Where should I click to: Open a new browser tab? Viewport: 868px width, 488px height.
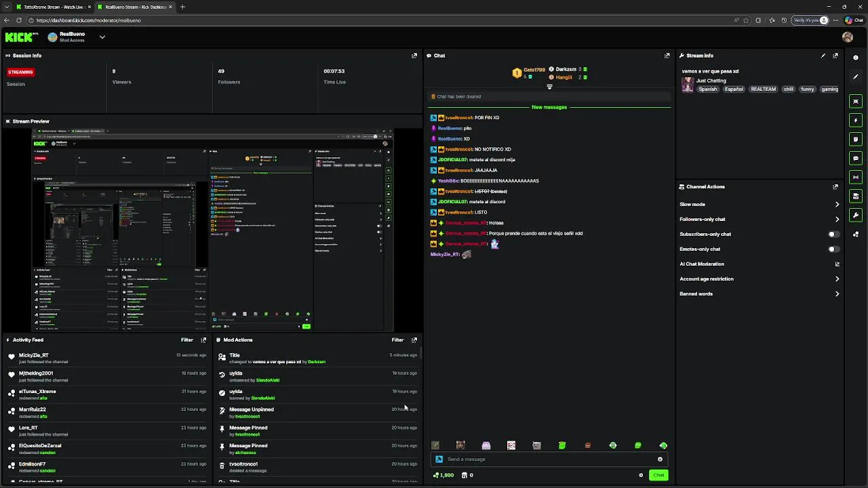click(x=182, y=7)
